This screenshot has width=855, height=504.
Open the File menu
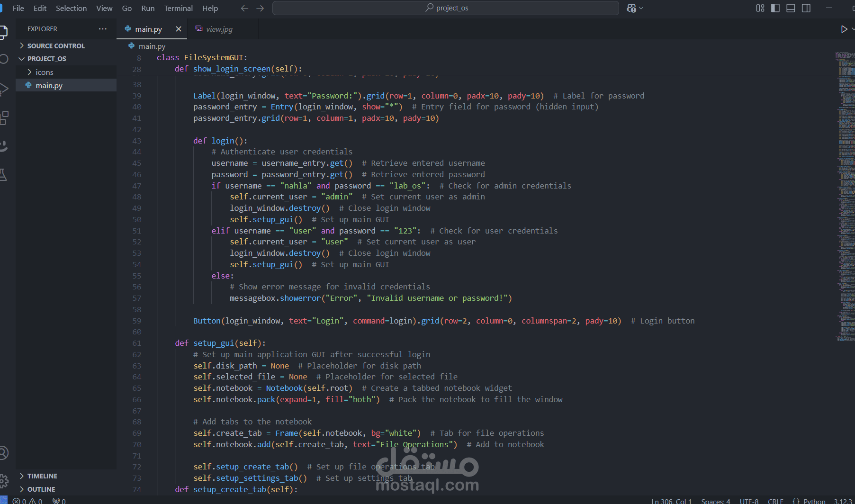(x=18, y=8)
